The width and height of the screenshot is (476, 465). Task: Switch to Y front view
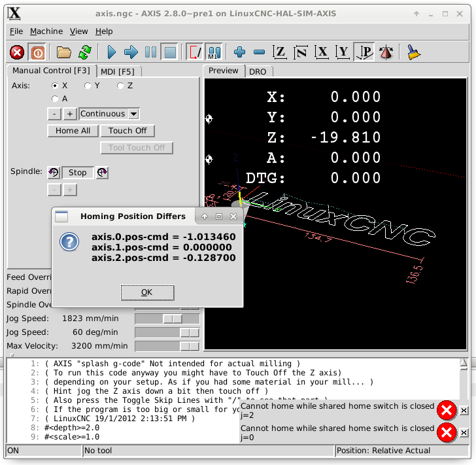343,52
